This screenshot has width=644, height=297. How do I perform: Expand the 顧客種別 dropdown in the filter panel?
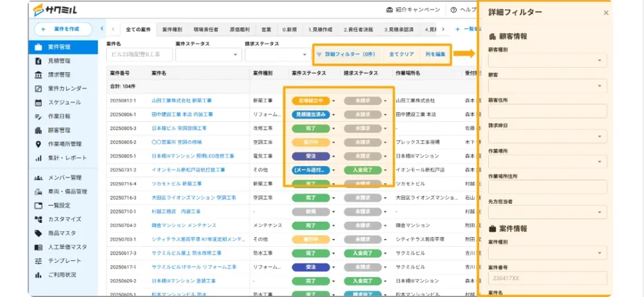click(x=547, y=61)
